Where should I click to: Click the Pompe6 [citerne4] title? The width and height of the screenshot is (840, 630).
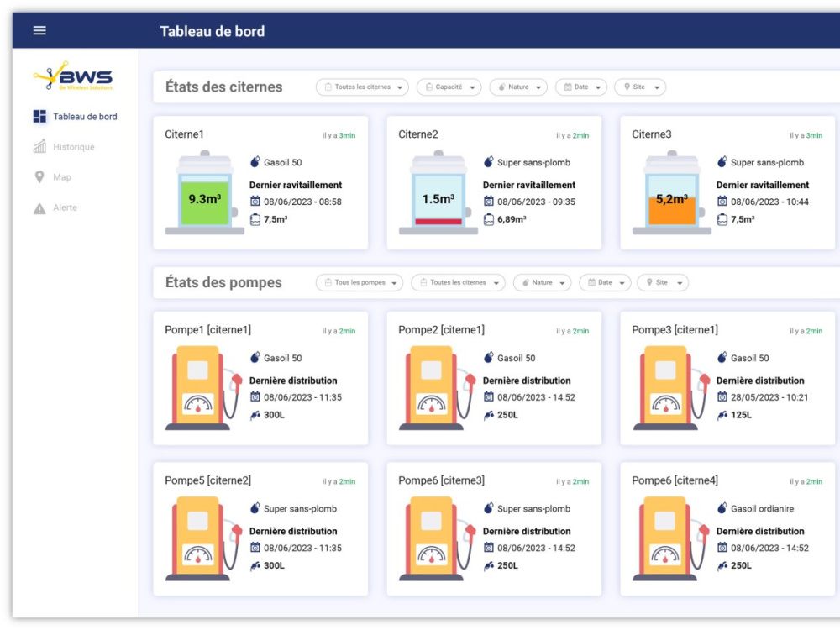coord(675,480)
